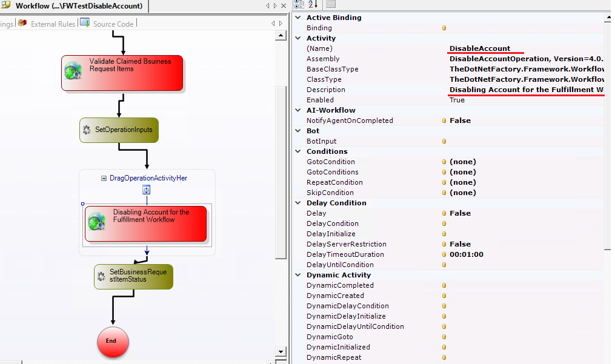Click the Validate Claimed Business Request Items activity

[x=122, y=73]
